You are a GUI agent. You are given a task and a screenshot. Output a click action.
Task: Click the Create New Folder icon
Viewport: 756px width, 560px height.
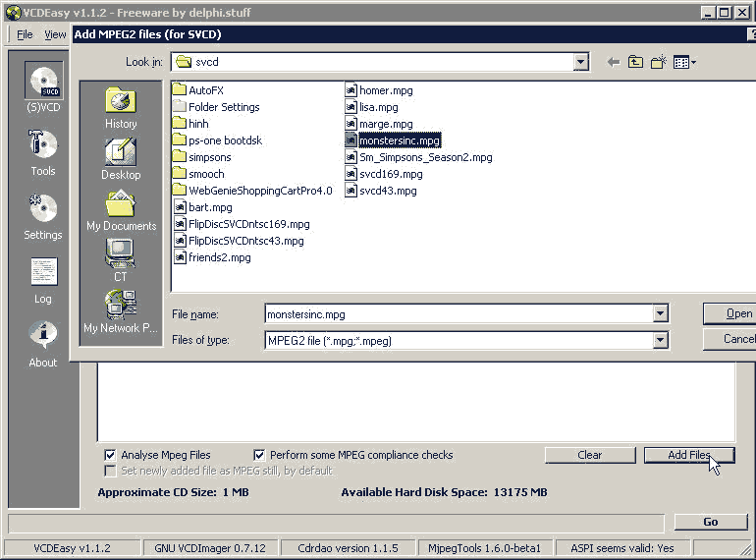[x=659, y=62]
